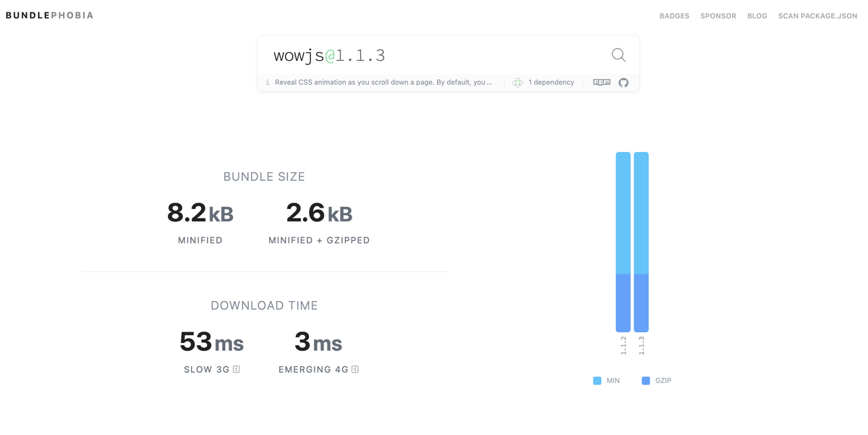Viewport: 868px width, 435px height.
Task: Click the 3 ms download time
Action: pos(318,342)
